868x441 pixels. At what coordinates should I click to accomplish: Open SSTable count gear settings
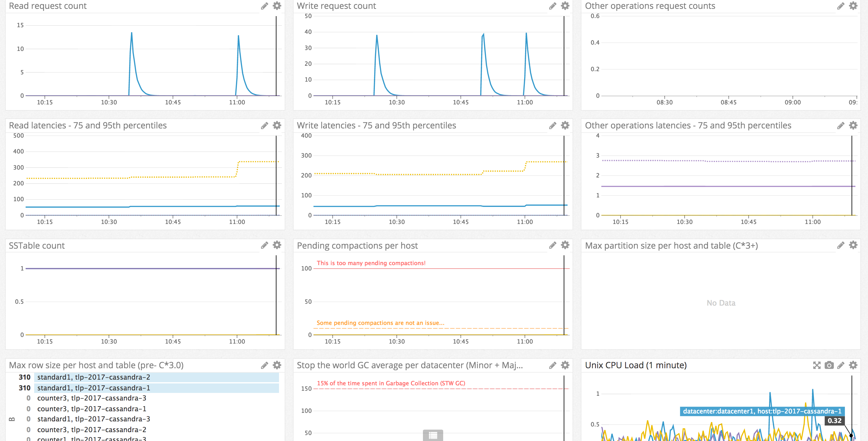coord(277,245)
